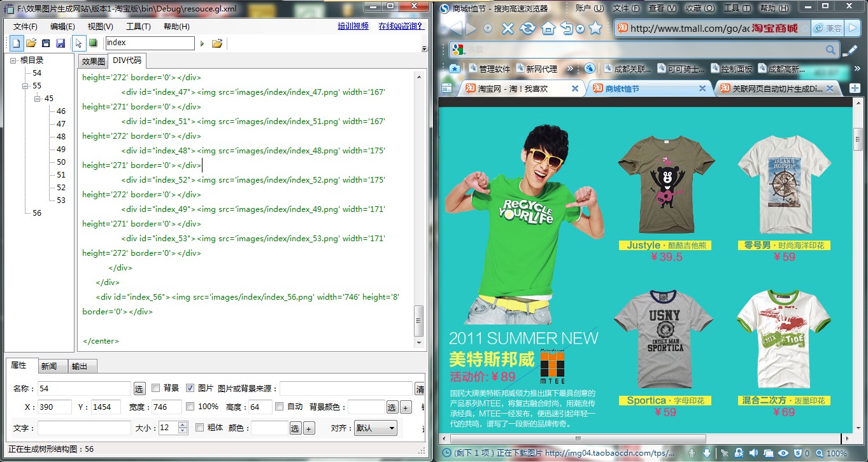Bookmark the page with the star icon
This screenshot has height=462, width=868.
[595, 29]
